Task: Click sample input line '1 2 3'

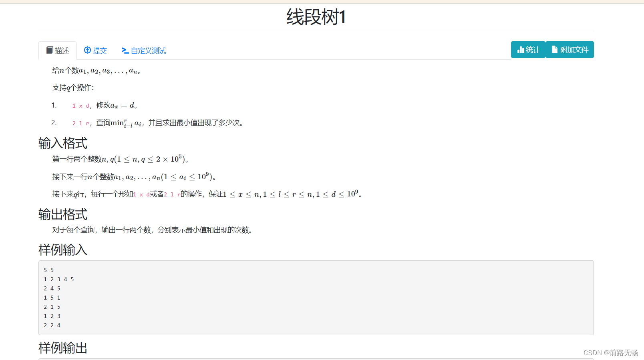Action: [52, 316]
